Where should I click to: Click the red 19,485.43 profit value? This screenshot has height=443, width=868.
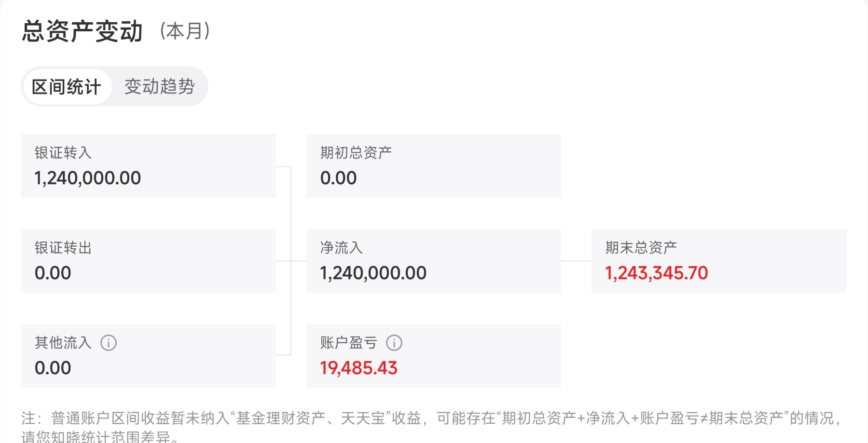click(359, 368)
